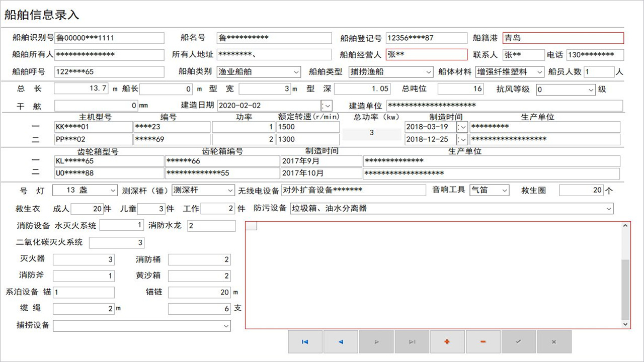Viewport: 644px width, 362px height.
Task: Open the 船体材料 dropdown list
Action: tap(540, 72)
